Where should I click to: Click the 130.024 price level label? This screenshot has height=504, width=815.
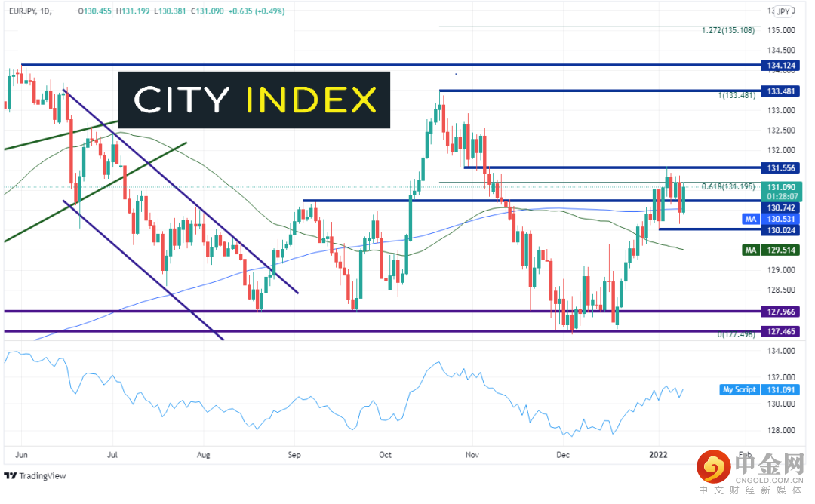(x=781, y=230)
